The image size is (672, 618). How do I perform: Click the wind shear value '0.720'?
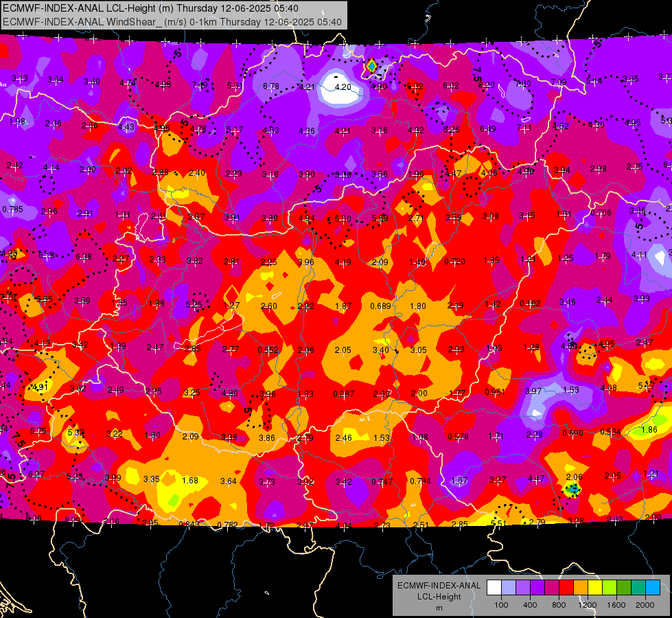(x=454, y=261)
